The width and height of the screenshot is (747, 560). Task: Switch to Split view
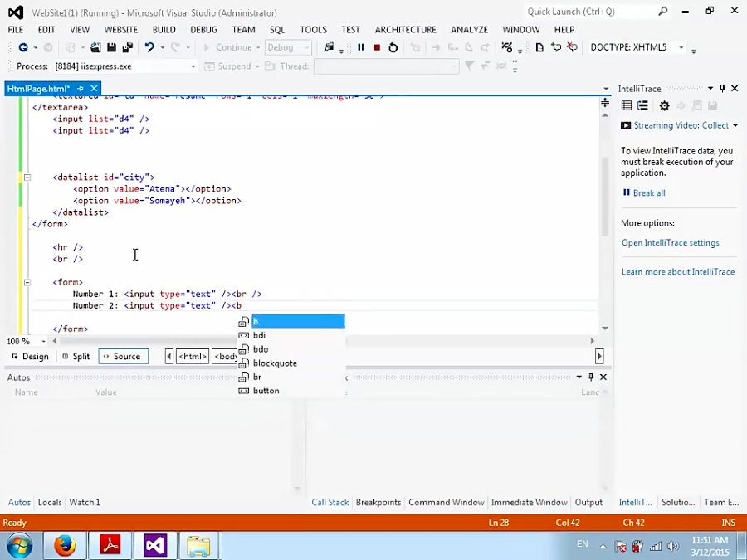coord(76,357)
